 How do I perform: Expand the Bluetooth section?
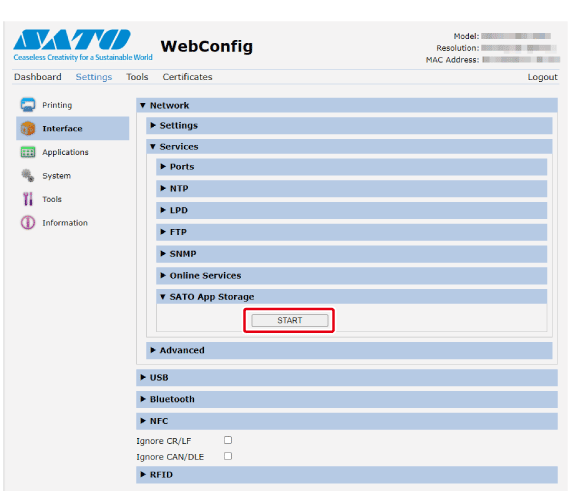click(347, 399)
